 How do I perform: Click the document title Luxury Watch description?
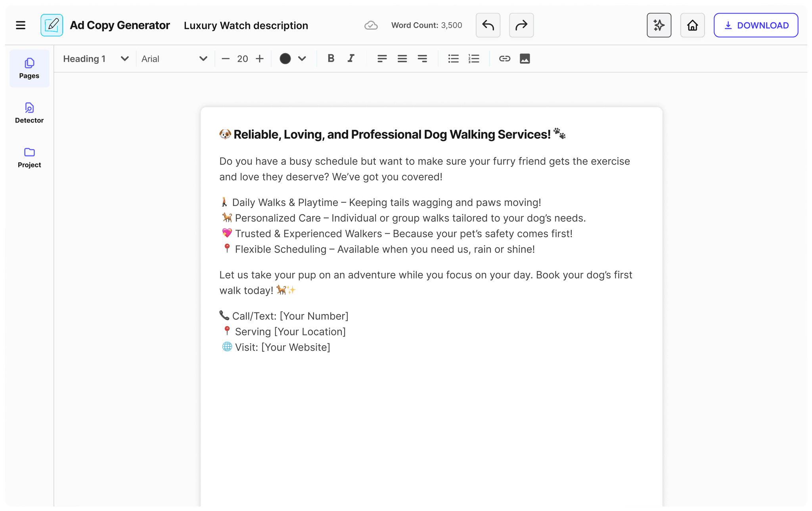pos(246,25)
